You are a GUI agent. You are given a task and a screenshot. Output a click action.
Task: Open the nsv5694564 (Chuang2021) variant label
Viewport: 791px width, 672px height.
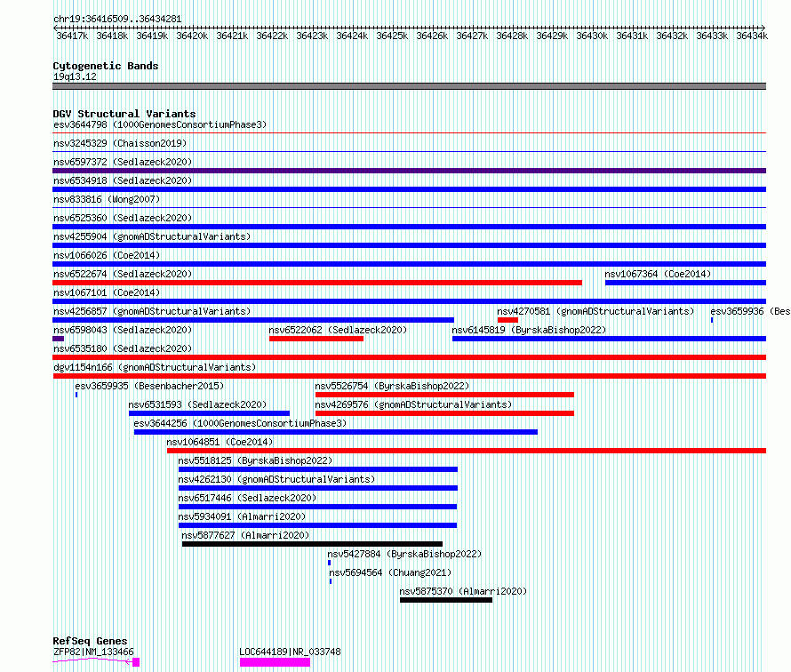point(390,572)
